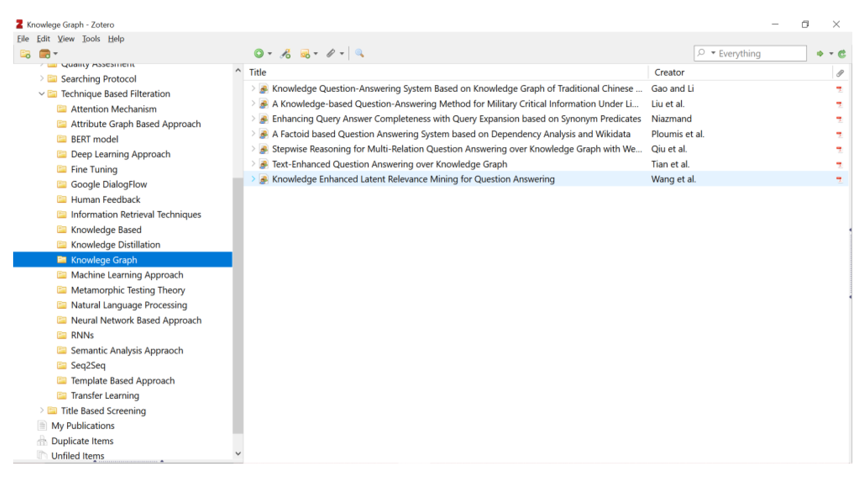The width and height of the screenshot is (868, 481).
Task: Sort items by Creator column header
Action: (x=669, y=72)
